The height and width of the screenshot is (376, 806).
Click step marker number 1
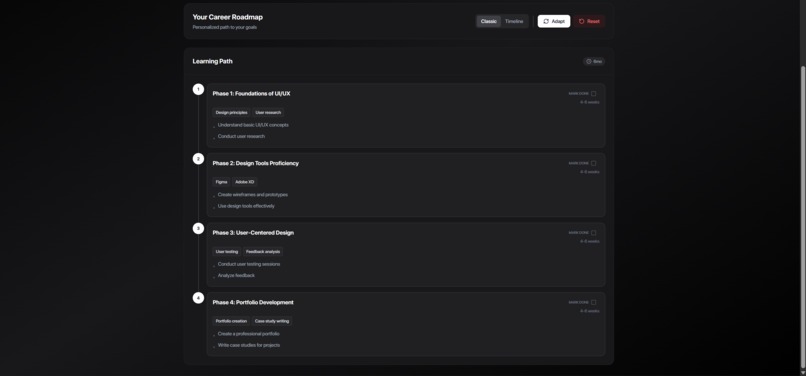point(198,89)
